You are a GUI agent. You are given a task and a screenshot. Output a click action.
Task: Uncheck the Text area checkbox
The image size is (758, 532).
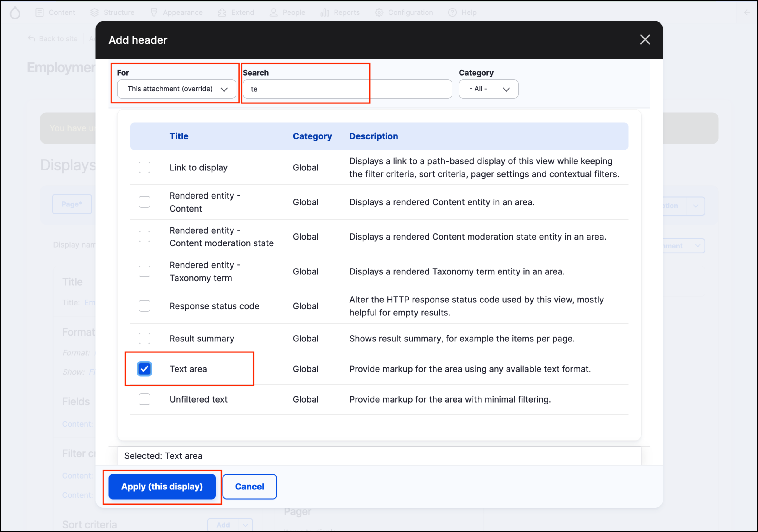coord(144,369)
